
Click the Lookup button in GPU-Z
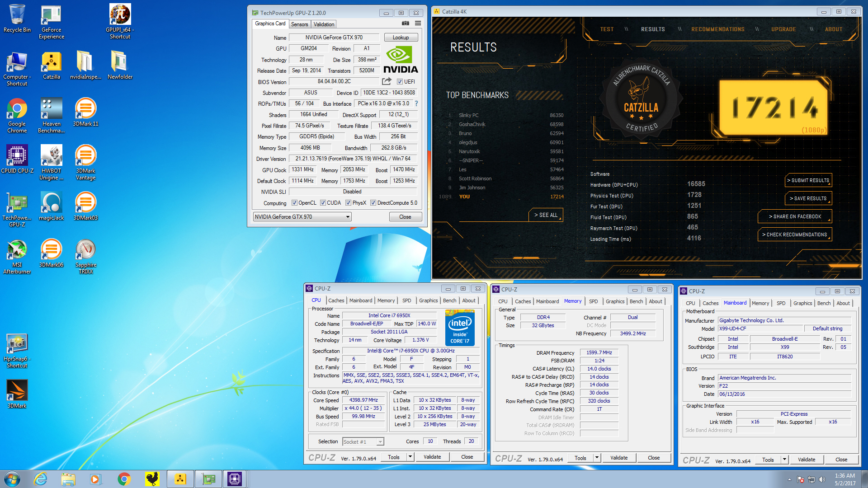coord(401,38)
